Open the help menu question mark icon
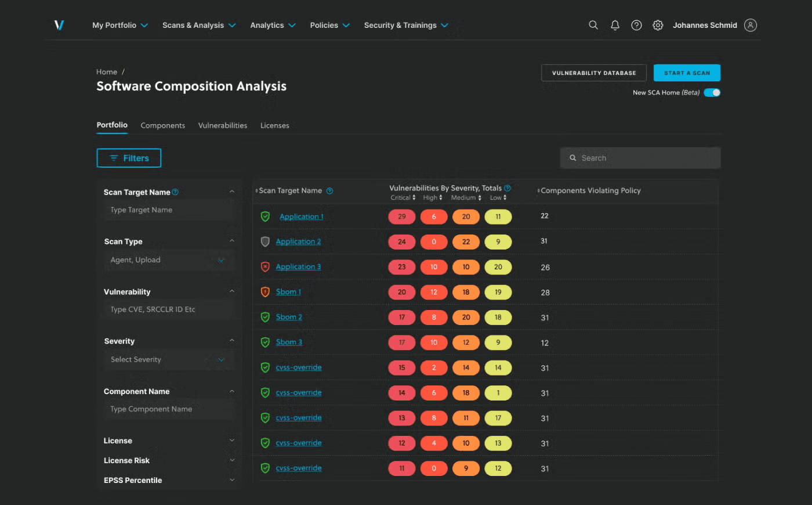This screenshot has width=812, height=505. click(636, 25)
